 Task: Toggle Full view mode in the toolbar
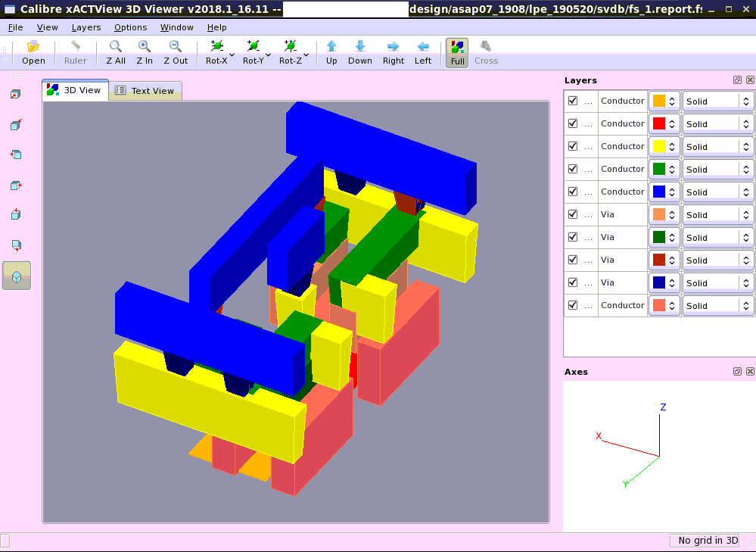point(456,52)
